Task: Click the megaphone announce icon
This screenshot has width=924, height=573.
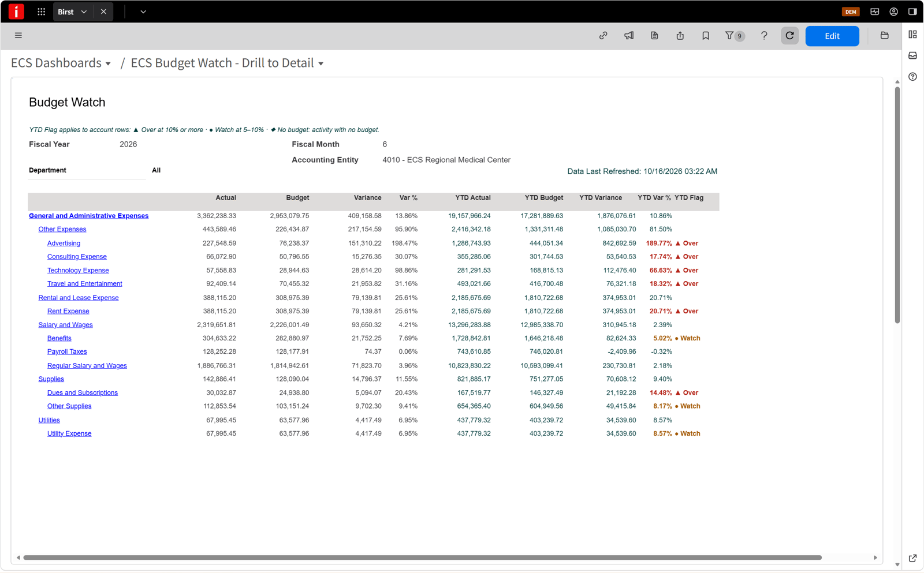Action: 629,36
